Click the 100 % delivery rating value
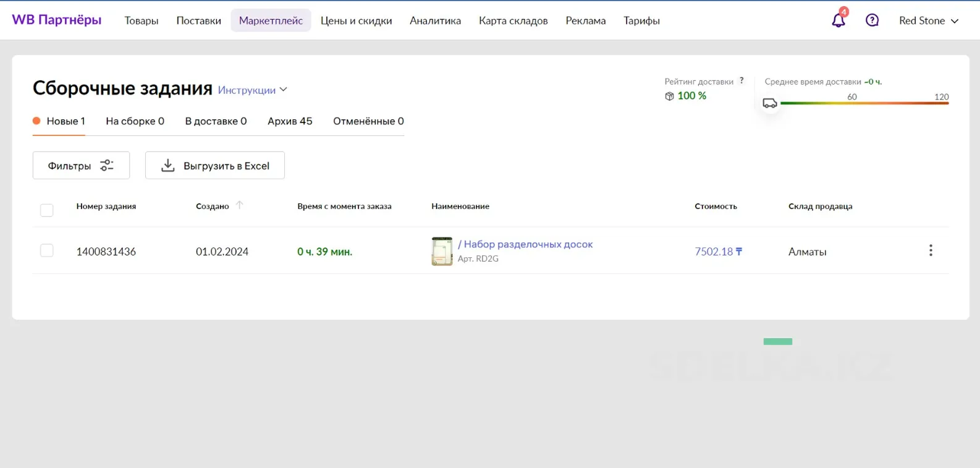This screenshot has height=468, width=980. click(x=692, y=96)
